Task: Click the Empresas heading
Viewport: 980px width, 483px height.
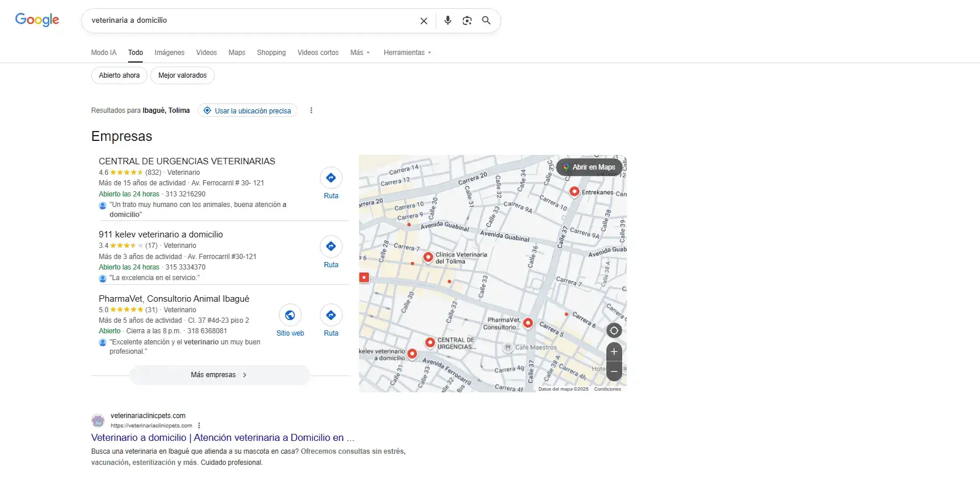Action: tap(122, 136)
